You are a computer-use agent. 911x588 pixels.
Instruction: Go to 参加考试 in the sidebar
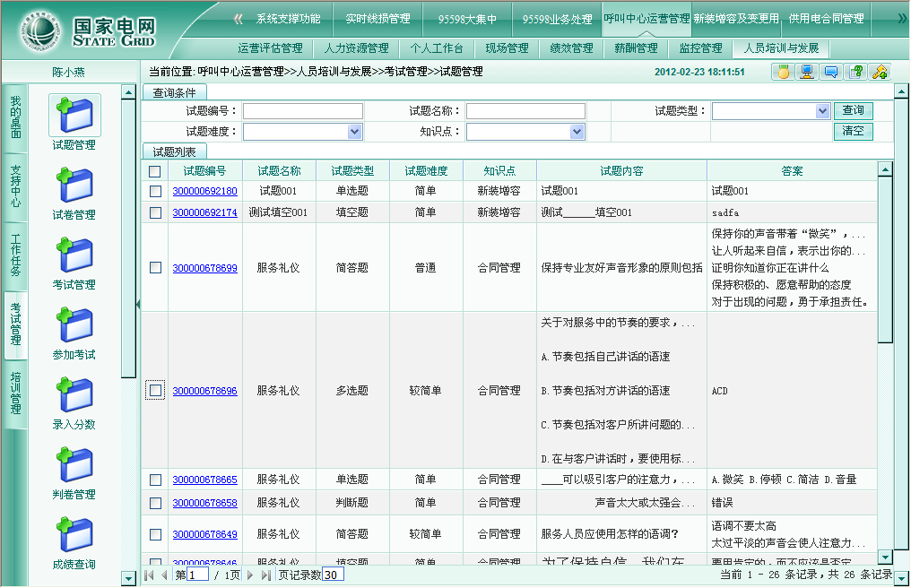[74, 333]
